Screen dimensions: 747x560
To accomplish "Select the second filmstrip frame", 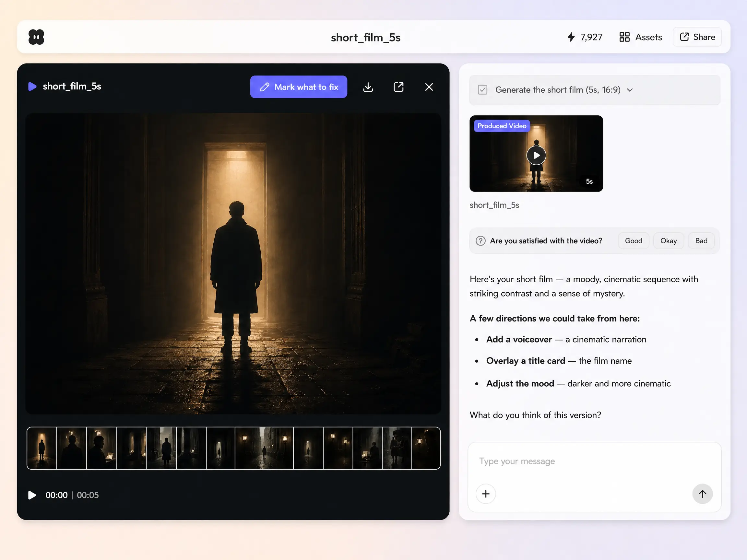I will pyautogui.click(x=71, y=448).
